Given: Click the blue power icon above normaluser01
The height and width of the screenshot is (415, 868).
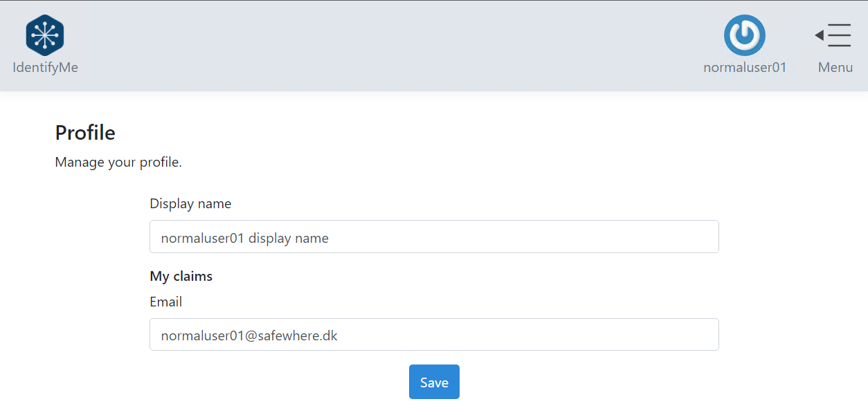Looking at the screenshot, I should (745, 35).
